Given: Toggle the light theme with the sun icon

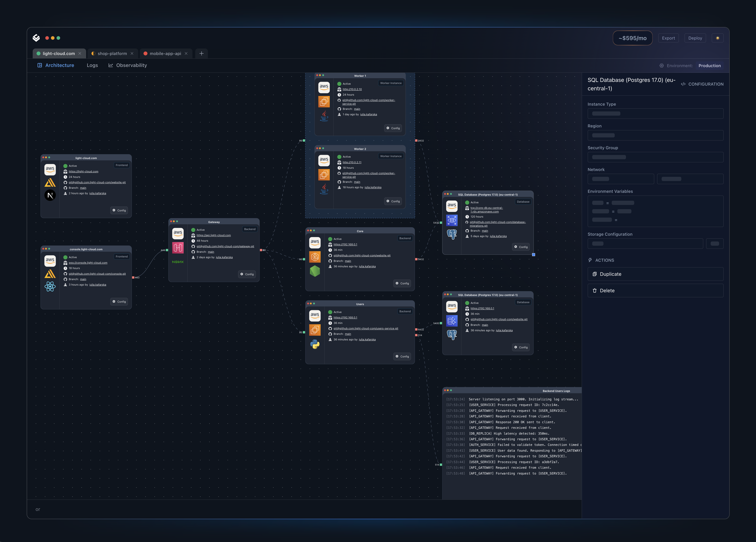Looking at the screenshot, I should [x=717, y=38].
